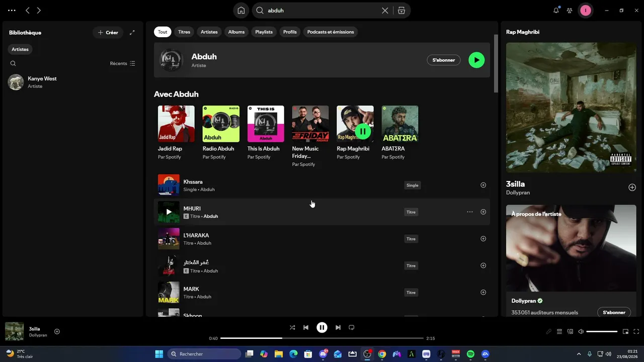Open the three-dot app menu at top left
This screenshot has height=362, width=644.
coord(12,10)
